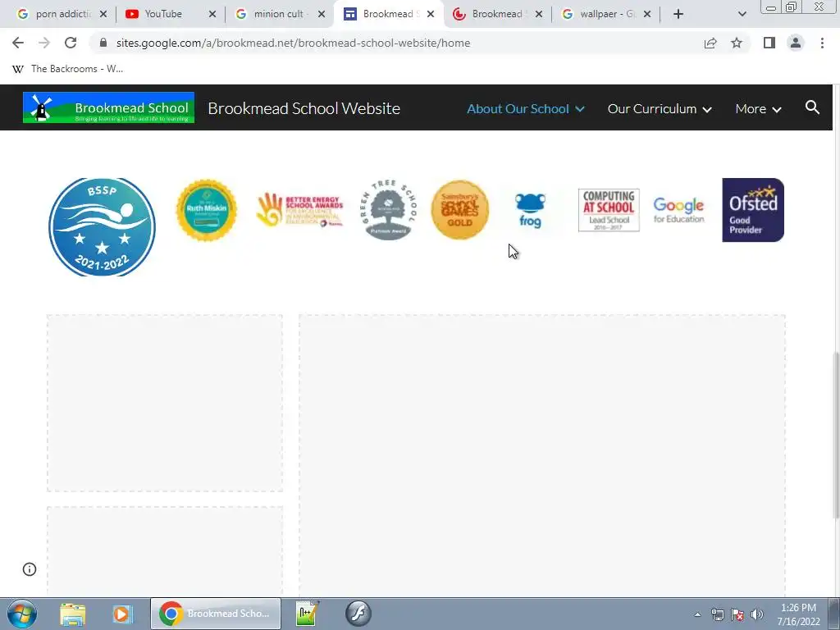Open Chrome three-dot menu
Image resolution: width=840 pixels, height=630 pixels.
point(822,43)
